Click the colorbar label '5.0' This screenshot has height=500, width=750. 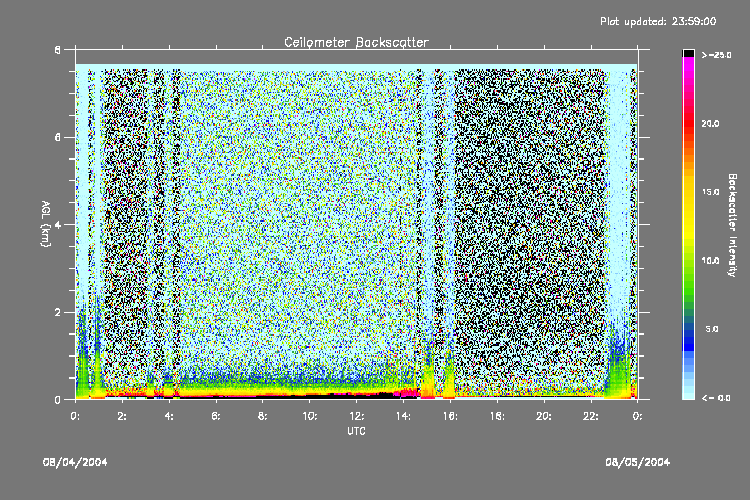(712, 329)
